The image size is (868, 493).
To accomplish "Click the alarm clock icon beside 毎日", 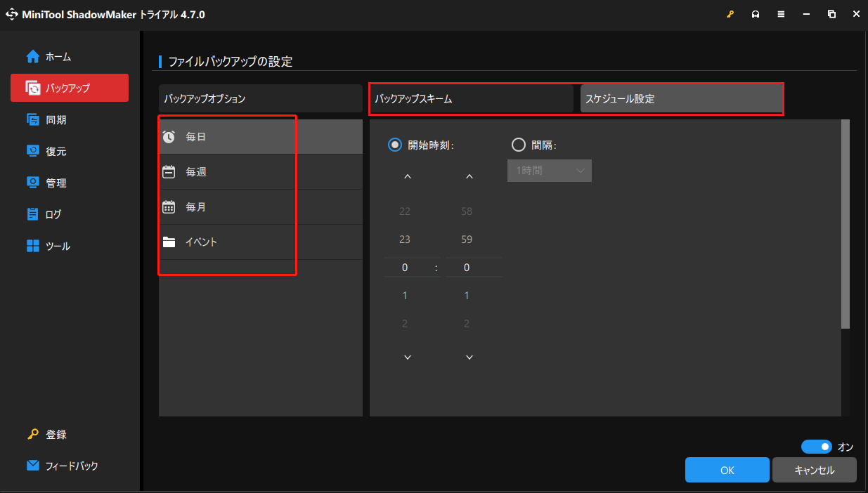I will (x=169, y=137).
